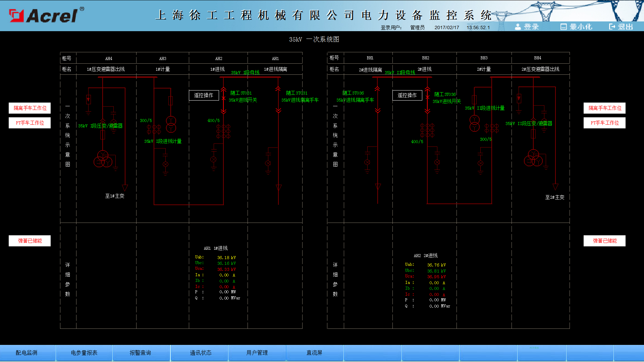Toggle the right PT手车工作位 indicator
Viewport: 644px width, 362px height.
pyautogui.click(x=604, y=123)
